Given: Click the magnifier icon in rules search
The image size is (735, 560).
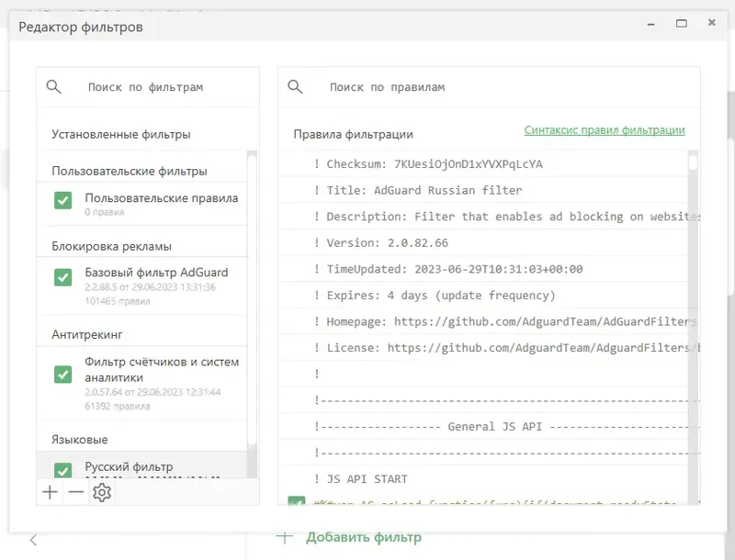Looking at the screenshot, I should coord(295,87).
